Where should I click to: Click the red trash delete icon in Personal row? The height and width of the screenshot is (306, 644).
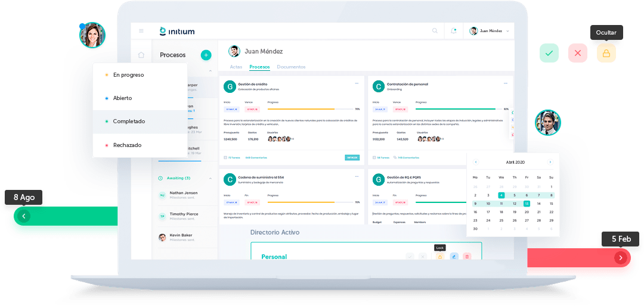(467, 257)
